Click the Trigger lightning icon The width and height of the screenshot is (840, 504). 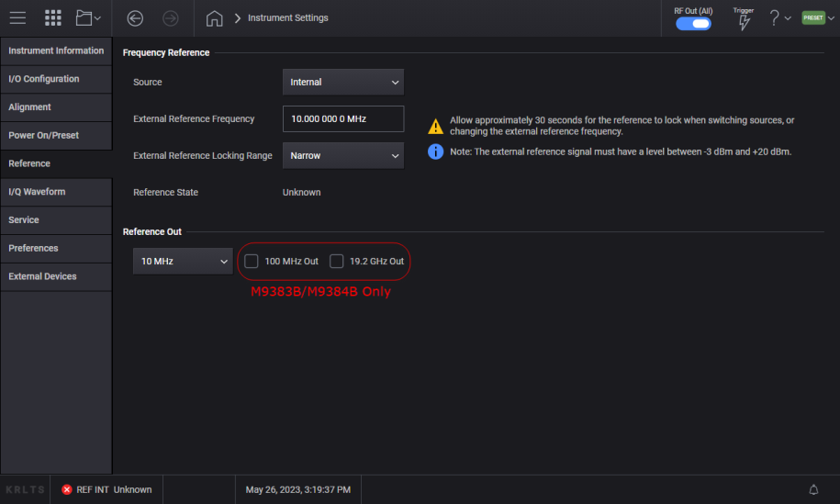pyautogui.click(x=744, y=22)
